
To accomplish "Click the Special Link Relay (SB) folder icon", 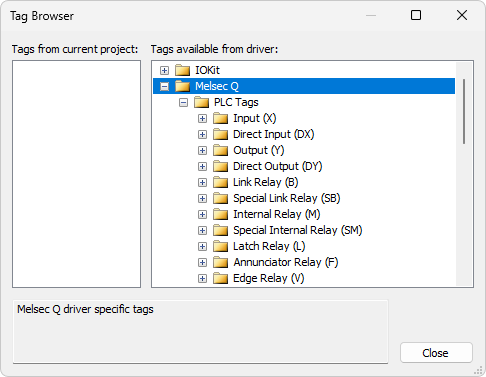I will point(220,198).
